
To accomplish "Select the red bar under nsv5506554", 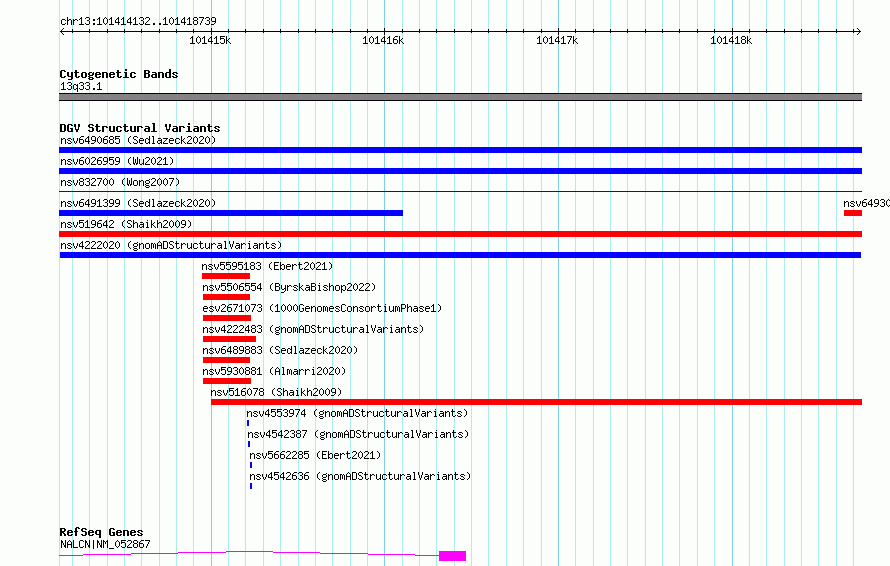I will coord(226,297).
